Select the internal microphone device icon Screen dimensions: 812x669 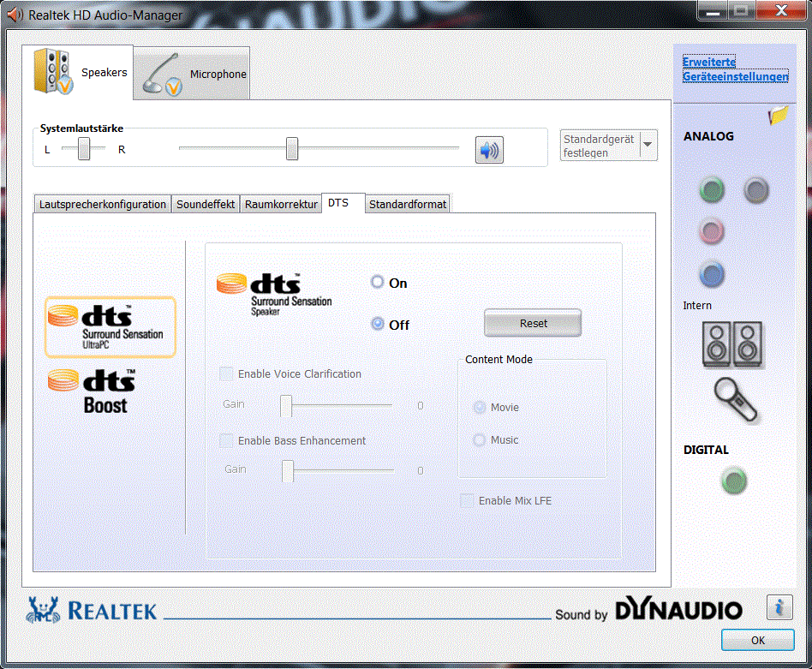736,400
